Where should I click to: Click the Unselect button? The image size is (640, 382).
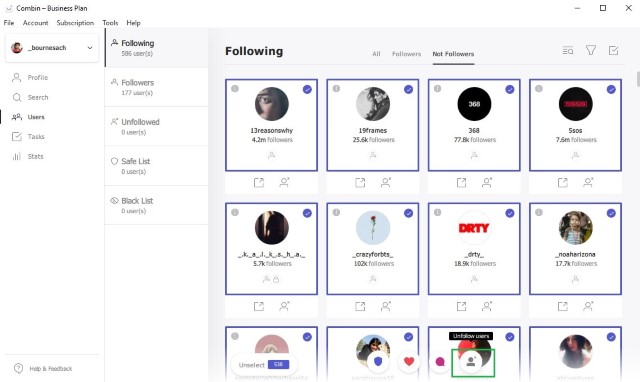264,364
